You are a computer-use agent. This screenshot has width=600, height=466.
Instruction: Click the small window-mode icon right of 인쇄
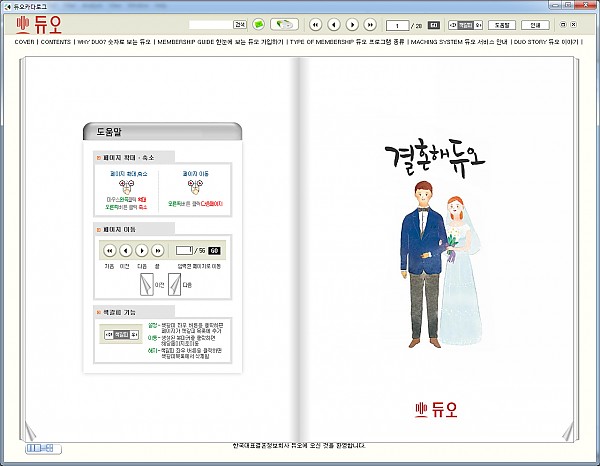[x=563, y=24]
